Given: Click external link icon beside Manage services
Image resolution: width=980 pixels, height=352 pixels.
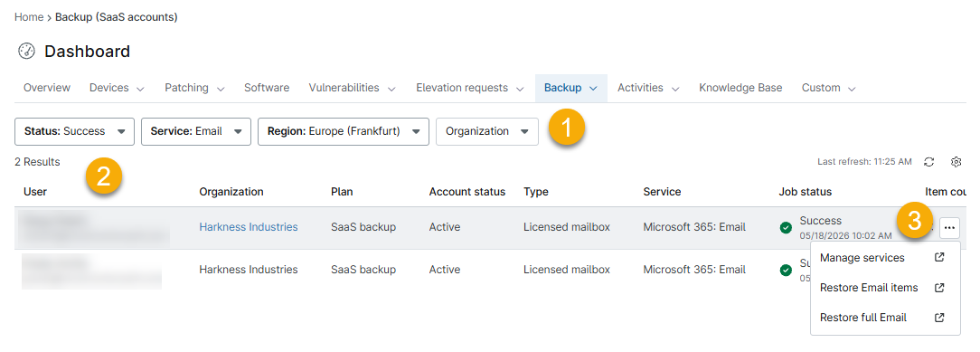Looking at the screenshot, I should [938, 258].
